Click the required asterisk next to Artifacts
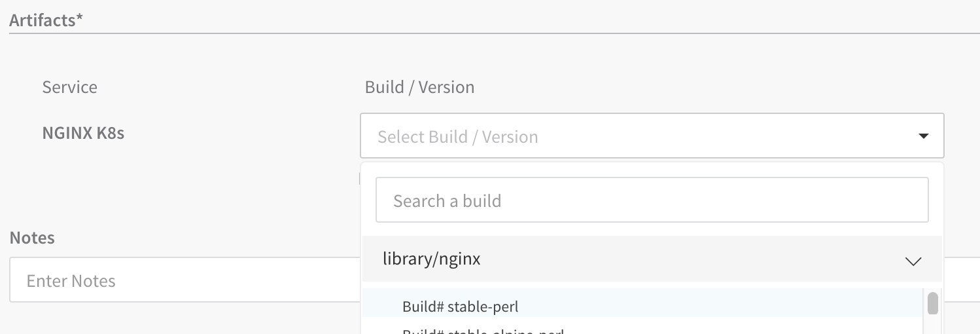This screenshot has width=980, height=334. point(80,17)
